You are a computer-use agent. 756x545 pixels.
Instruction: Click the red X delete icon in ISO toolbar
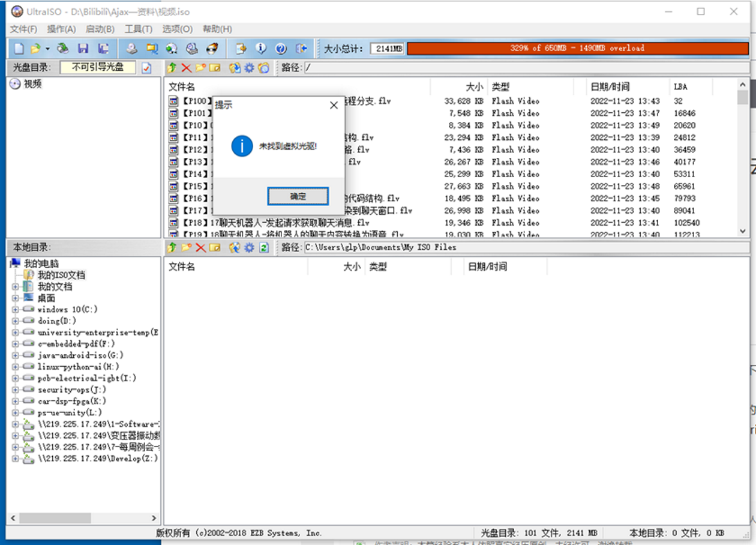[x=186, y=68]
